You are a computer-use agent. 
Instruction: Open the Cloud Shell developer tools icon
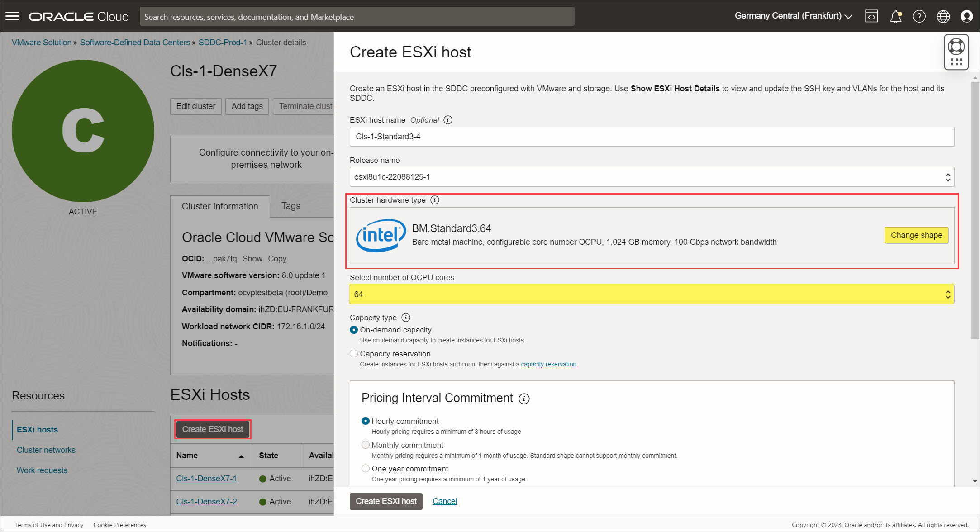(x=871, y=16)
